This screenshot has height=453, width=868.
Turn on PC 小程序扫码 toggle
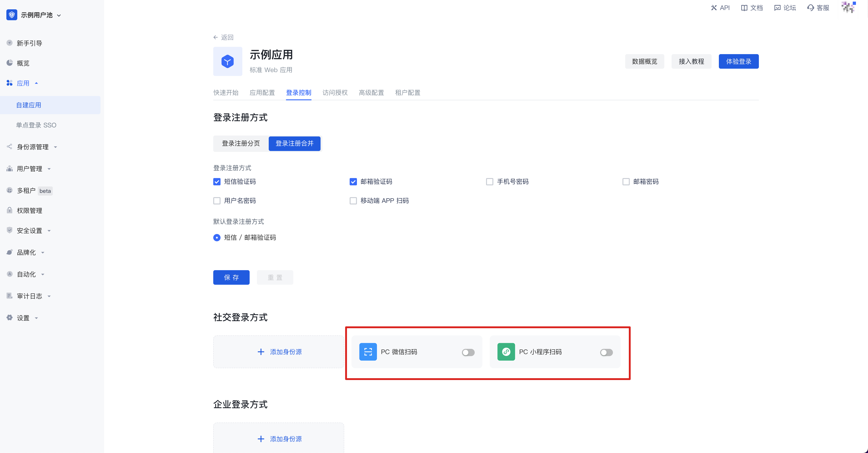606,352
